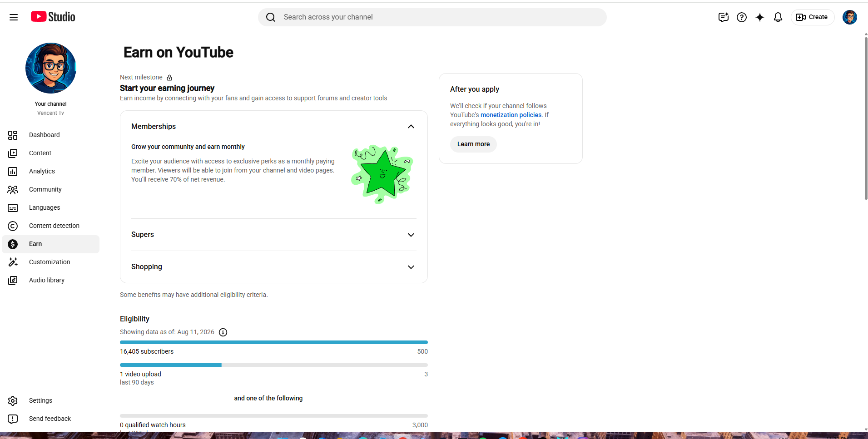
Task: Click the Next milestone lock icon
Action: [x=169, y=78]
